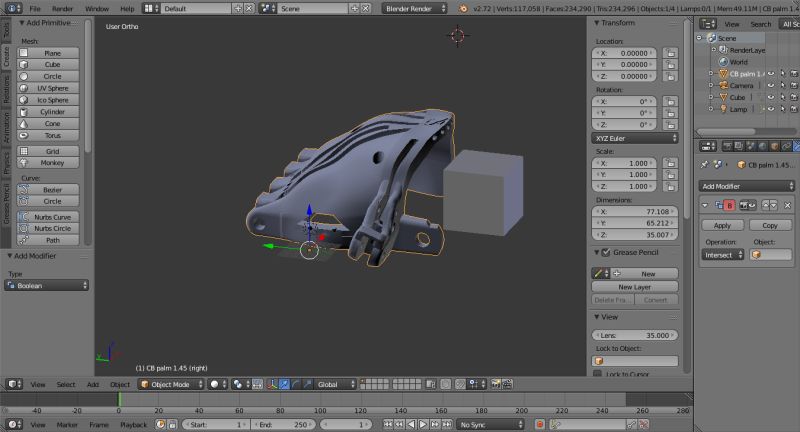Toggle visibility eye for CB palm object

[x=771, y=74]
